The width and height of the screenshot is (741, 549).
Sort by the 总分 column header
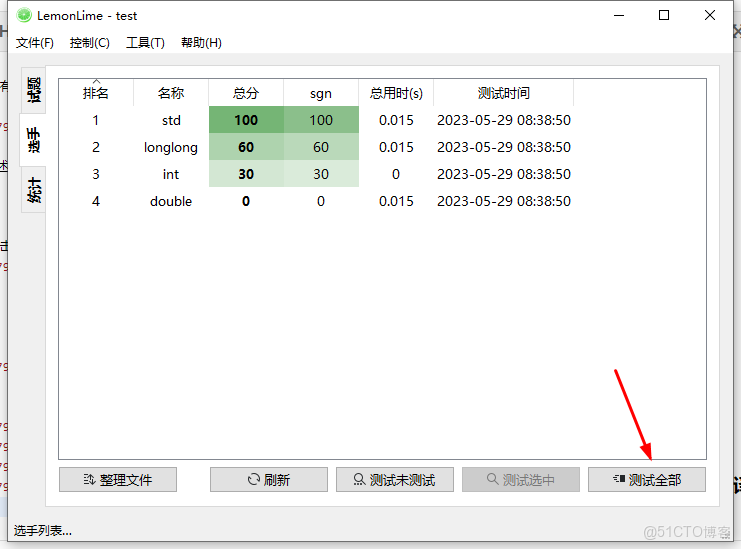click(246, 93)
